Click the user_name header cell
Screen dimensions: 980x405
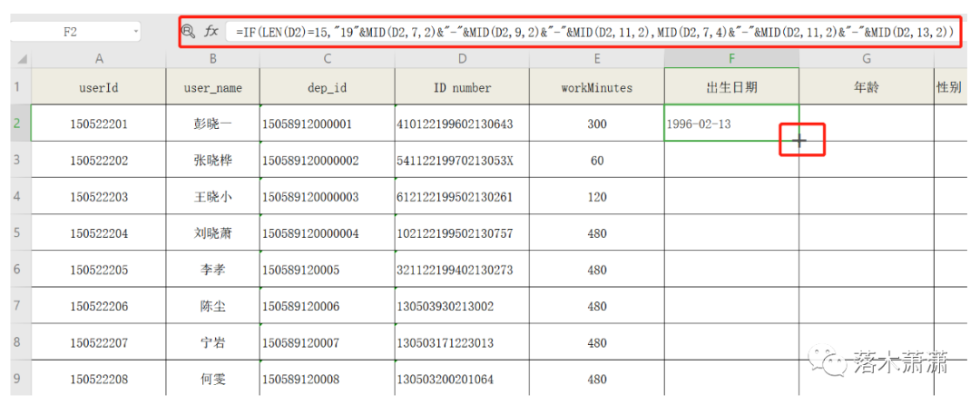[212, 87]
